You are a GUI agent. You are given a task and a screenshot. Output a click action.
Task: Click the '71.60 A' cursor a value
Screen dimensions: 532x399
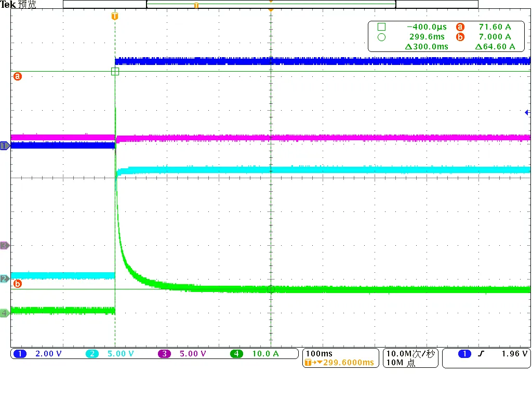click(495, 27)
